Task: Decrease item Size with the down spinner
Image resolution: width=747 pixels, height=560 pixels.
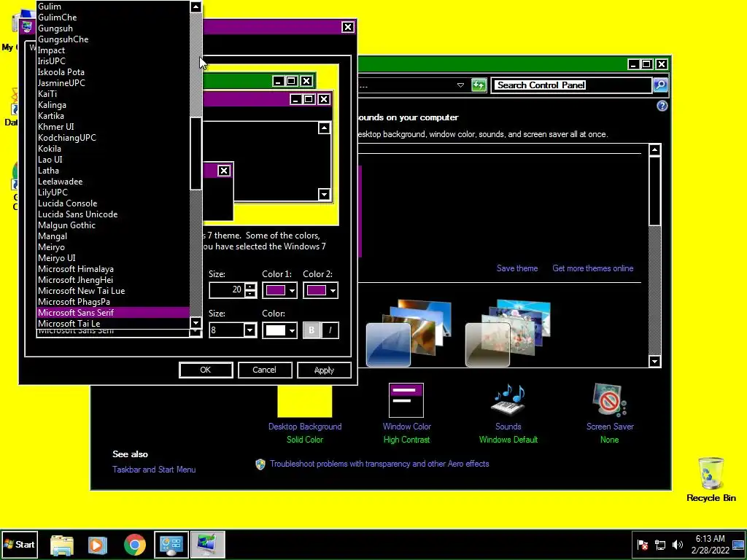Action: 251,294
